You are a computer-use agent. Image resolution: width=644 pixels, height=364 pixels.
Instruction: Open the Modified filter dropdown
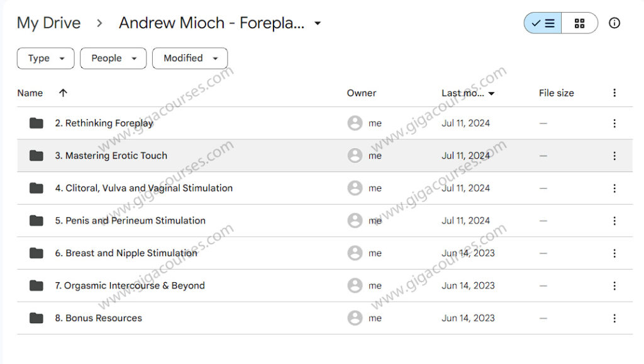[x=189, y=58]
